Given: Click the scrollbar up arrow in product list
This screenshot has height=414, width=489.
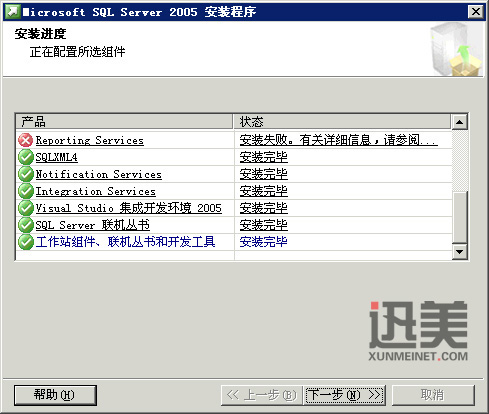Looking at the screenshot, I should 460,122.
